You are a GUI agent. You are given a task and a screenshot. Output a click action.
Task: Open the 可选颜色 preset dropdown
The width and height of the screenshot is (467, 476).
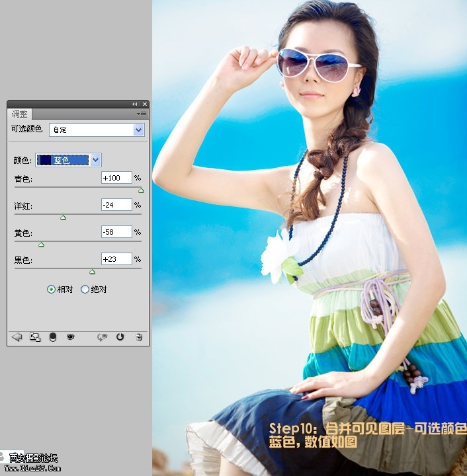[x=97, y=130]
